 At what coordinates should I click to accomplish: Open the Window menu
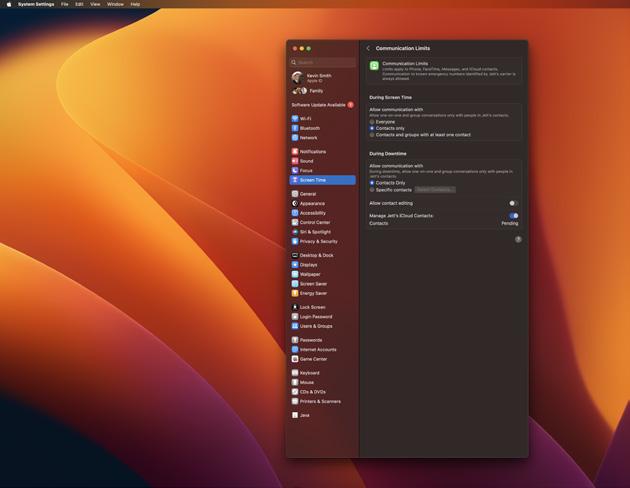(x=115, y=4)
